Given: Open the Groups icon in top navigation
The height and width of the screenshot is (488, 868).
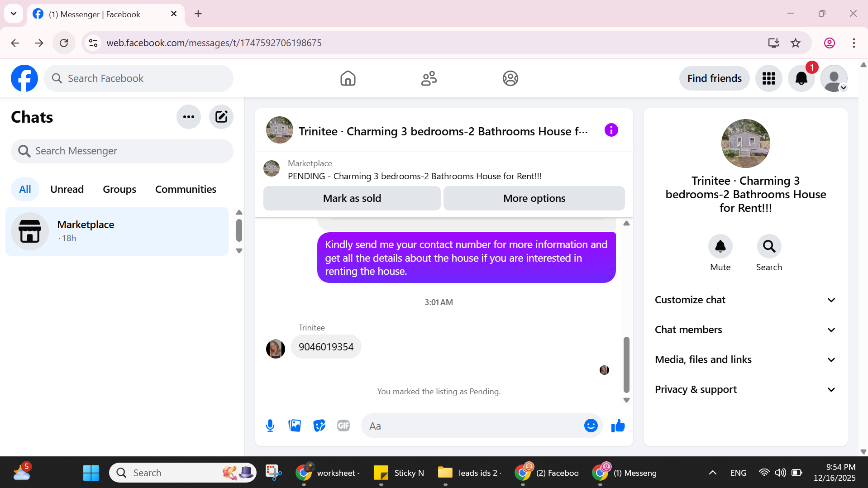Looking at the screenshot, I should (510, 78).
